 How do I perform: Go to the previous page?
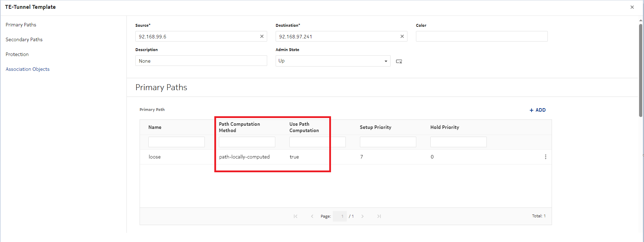(x=312, y=216)
